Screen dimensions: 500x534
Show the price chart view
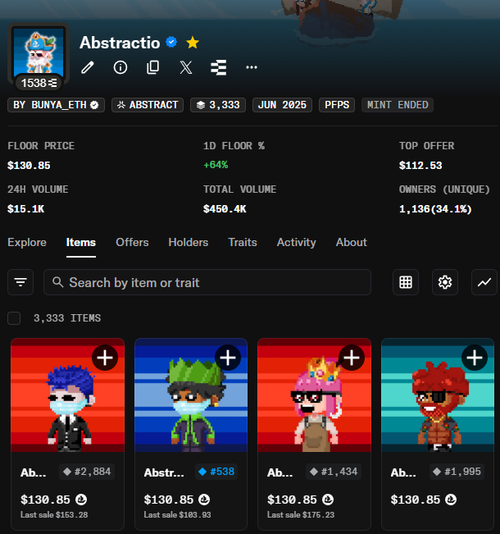[484, 282]
